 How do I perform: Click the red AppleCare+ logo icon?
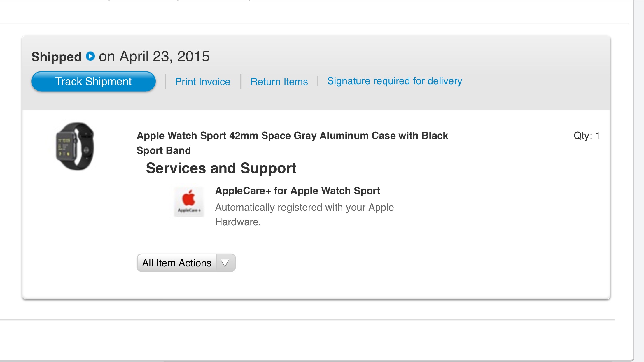click(x=189, y=202)
